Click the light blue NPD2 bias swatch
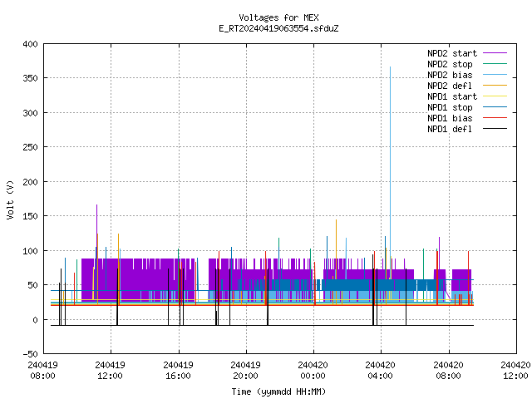 (495, 75)
